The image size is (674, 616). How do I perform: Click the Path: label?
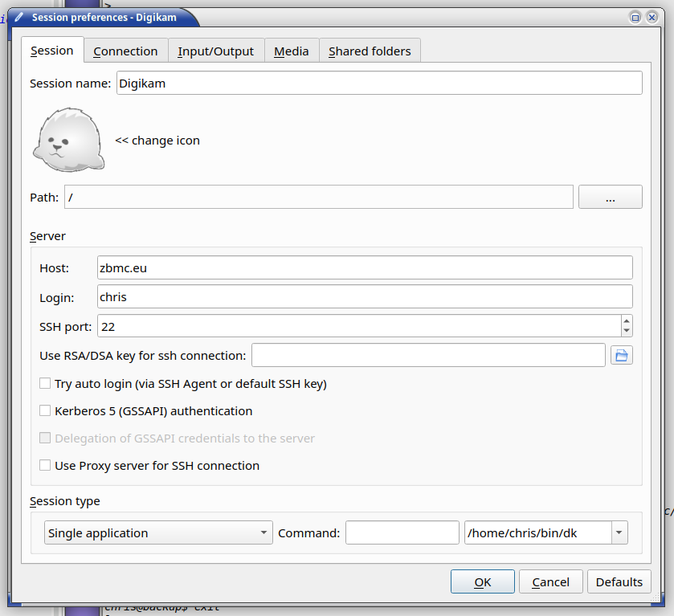click(44, 198)
